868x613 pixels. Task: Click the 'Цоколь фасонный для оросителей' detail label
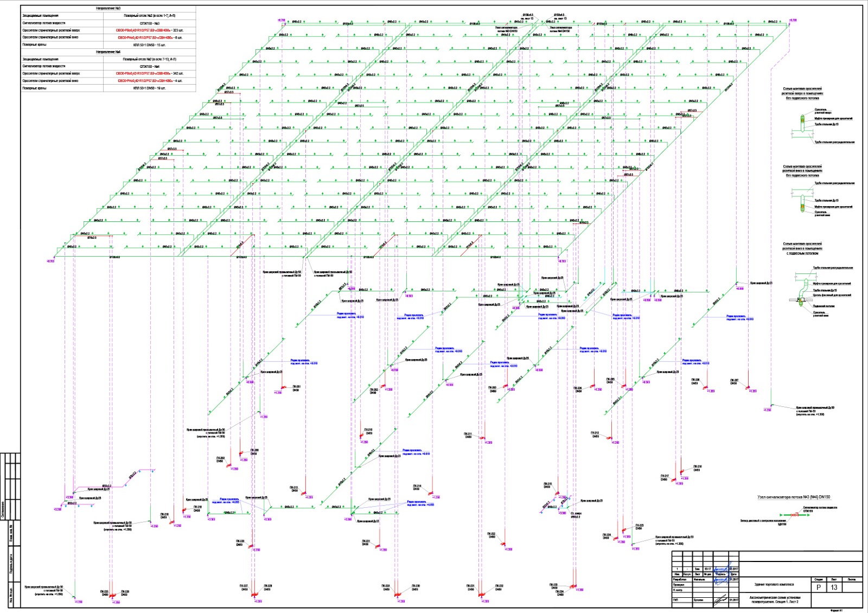pos(832,295)
